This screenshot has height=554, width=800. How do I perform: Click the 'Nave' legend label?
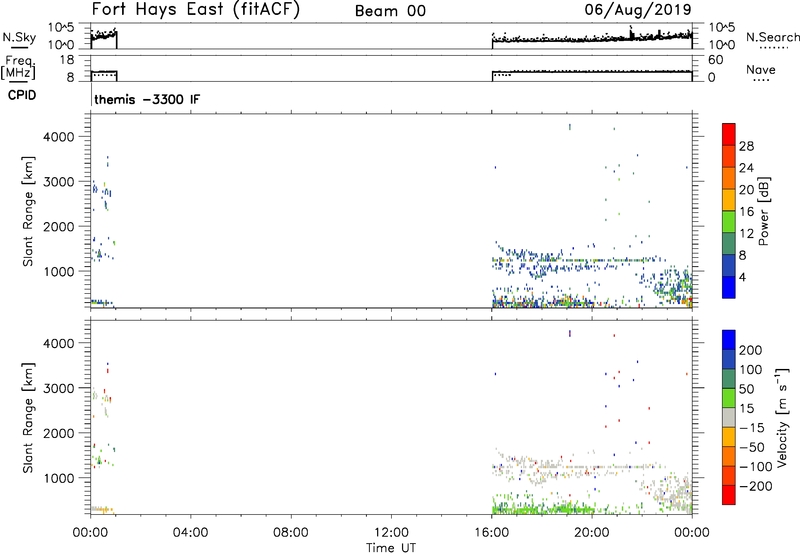point(761,70)
